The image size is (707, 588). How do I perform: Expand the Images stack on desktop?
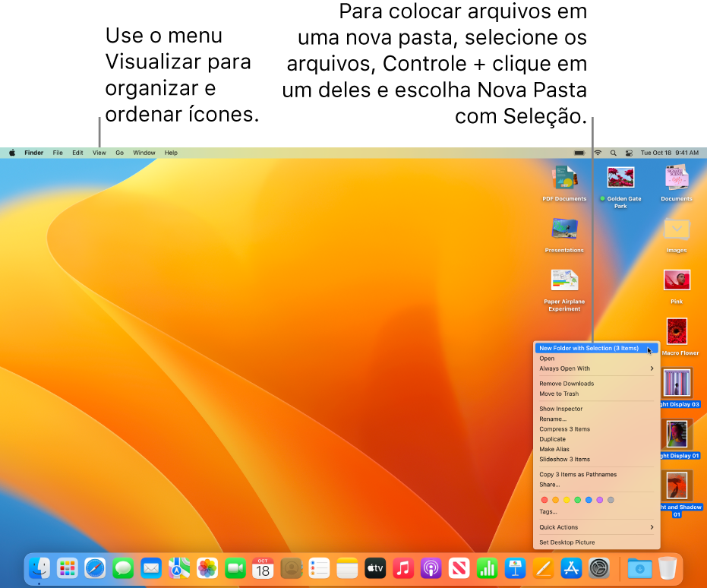pos(676,229)
